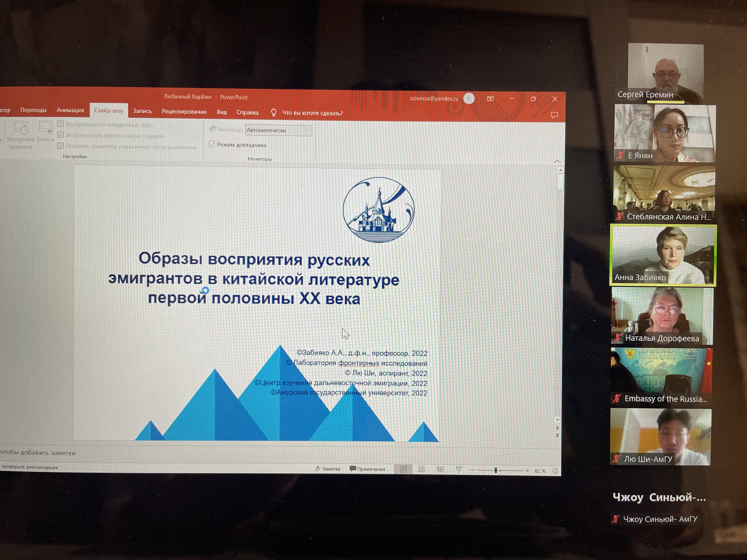
Task: Click the lightbulb icon beside Что вы хотите сделать
Action: click(x=274, y=113)
